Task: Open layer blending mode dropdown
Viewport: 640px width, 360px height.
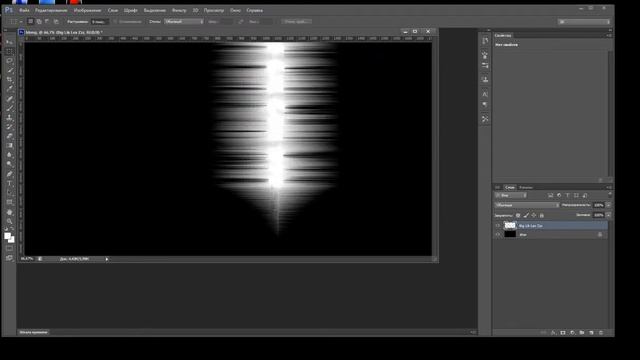Action: (x=527, y=205)
